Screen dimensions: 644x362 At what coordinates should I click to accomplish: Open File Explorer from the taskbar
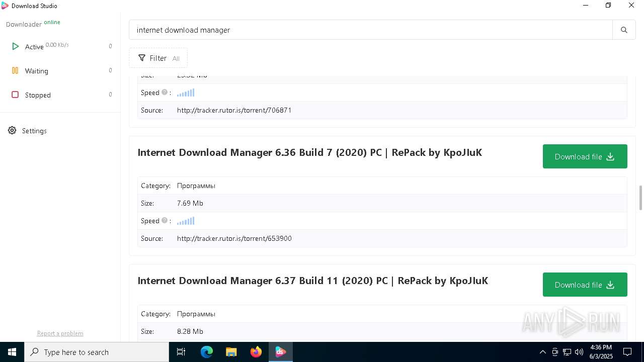click(x=231, y=352)
